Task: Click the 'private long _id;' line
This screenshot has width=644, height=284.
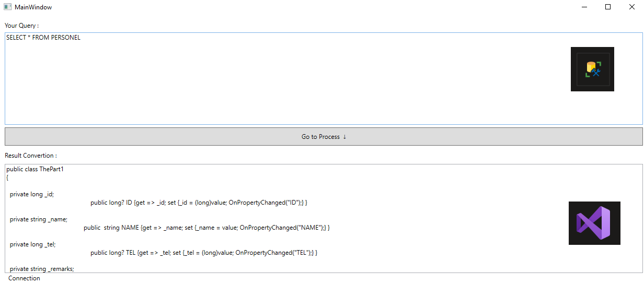Action: tap(32, 194)
